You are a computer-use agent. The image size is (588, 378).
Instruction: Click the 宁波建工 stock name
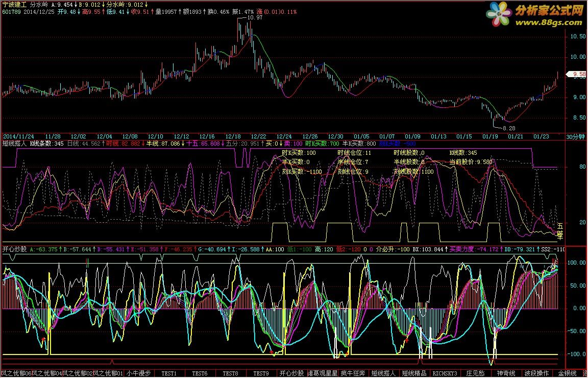[15, 5]
